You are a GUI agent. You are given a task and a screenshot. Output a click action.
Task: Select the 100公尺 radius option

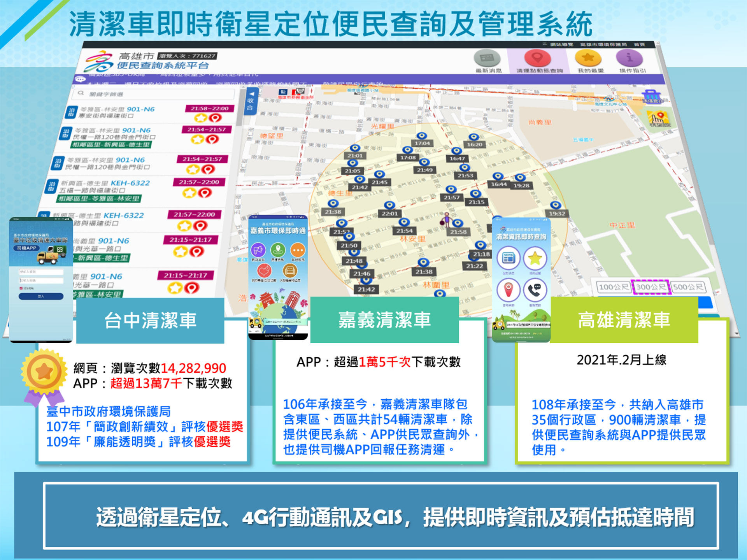pos(613,287)
